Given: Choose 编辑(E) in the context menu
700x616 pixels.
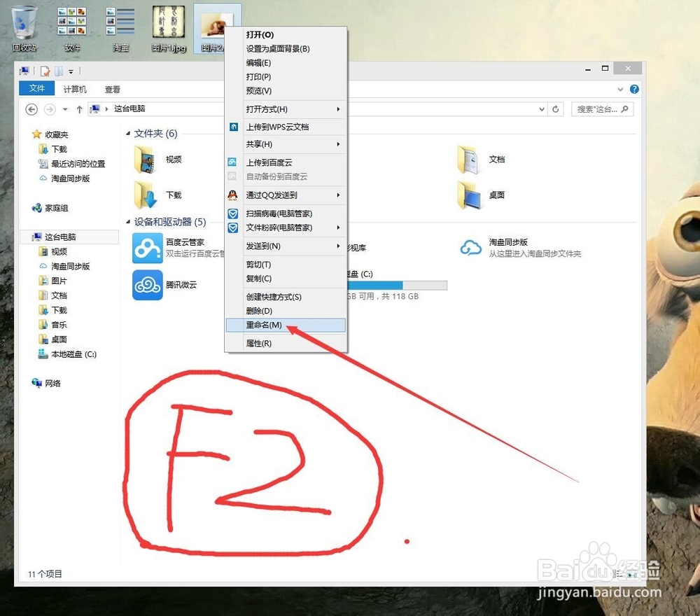Looking at the screenshot, I should point(286,62).
